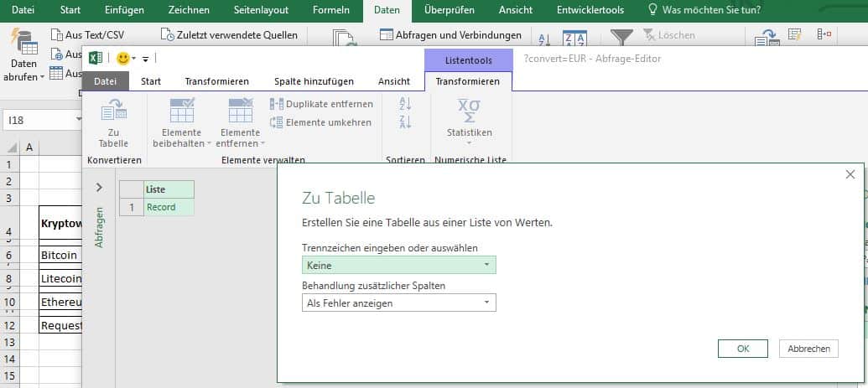
Task: Expand the Abfragen side panel
Action: 99,188
